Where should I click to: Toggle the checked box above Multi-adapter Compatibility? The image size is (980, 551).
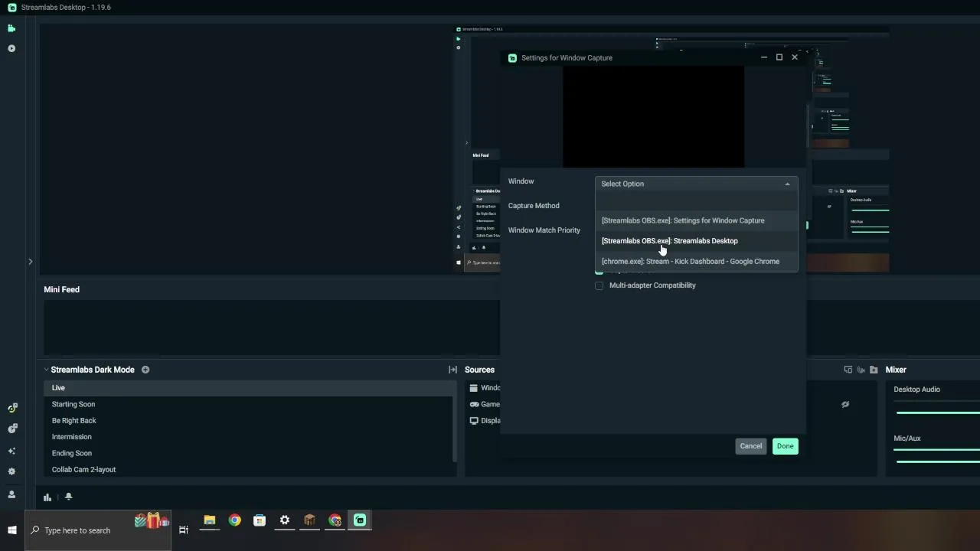pyautogui.click(x=599, y=272)
